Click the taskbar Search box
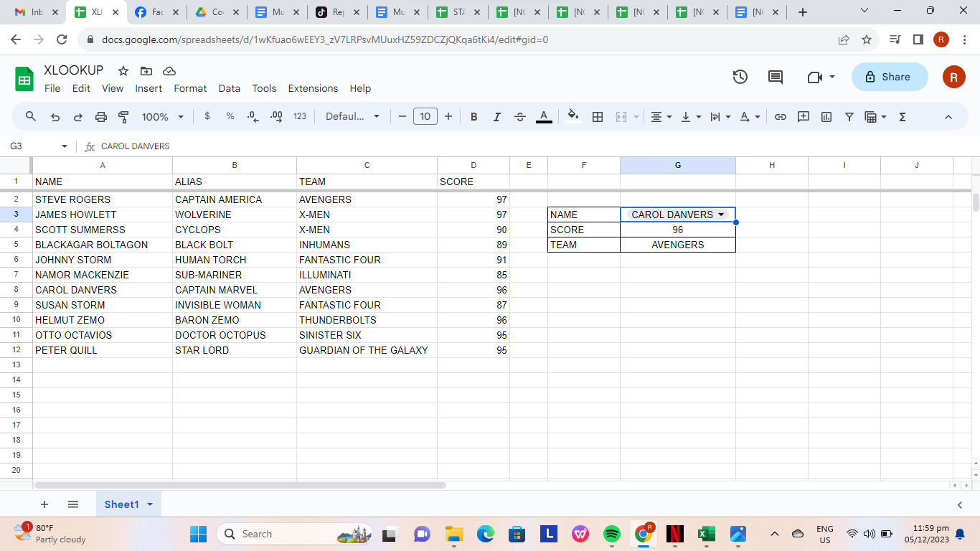980x551 pixels. coord(295,534)
